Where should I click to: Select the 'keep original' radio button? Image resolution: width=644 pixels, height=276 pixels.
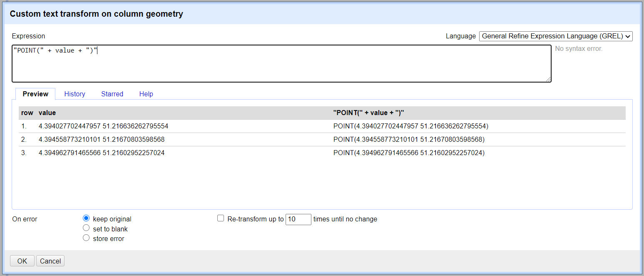(x=86, y=218)
